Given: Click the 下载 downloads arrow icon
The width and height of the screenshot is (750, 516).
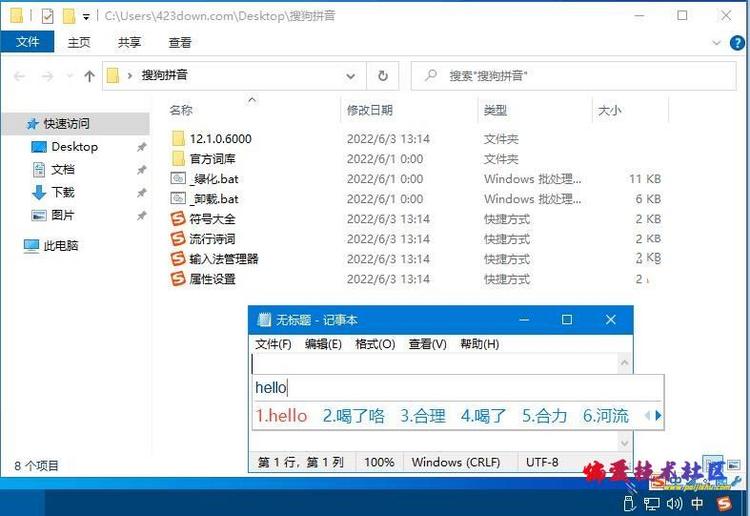Looking at the screenshot, I should click(39, 192).
